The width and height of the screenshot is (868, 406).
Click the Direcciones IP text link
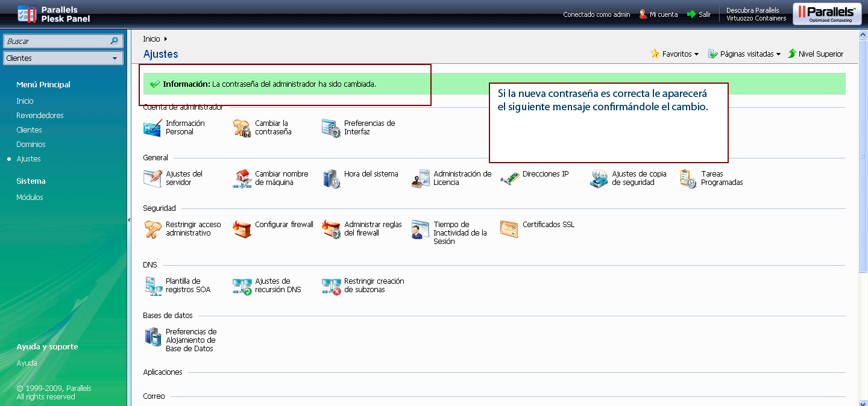point(546,174)
